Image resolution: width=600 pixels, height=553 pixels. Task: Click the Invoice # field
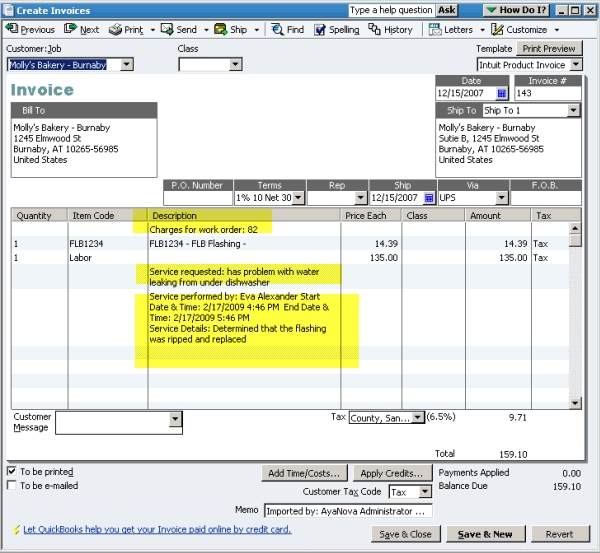click(548, 93)
